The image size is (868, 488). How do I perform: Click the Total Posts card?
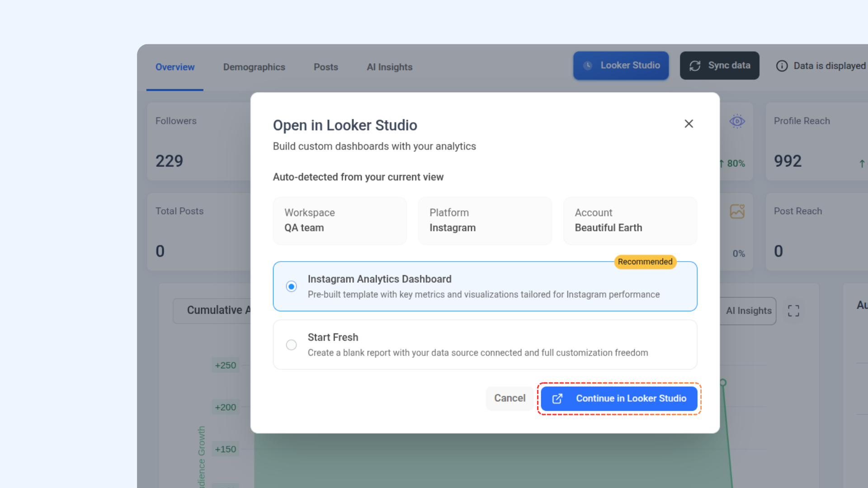pyautogui.click(x=199, y=232)
